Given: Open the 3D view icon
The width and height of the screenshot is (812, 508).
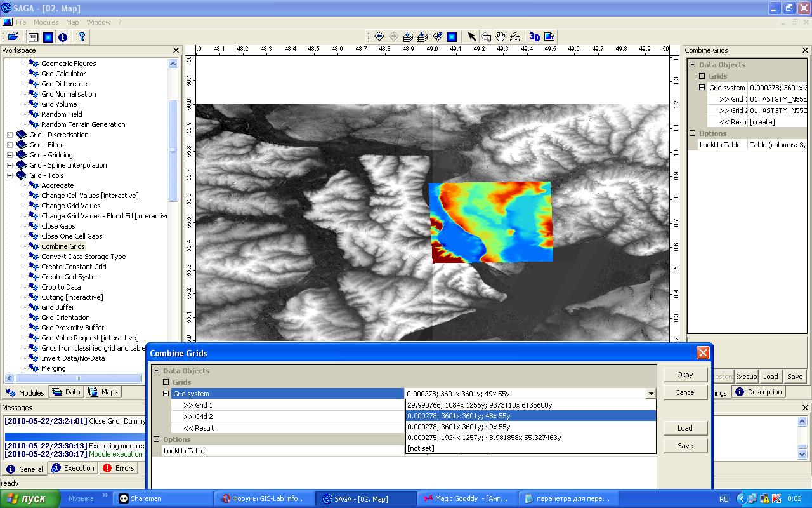Looking at the screenshot, I should [534, 37].
